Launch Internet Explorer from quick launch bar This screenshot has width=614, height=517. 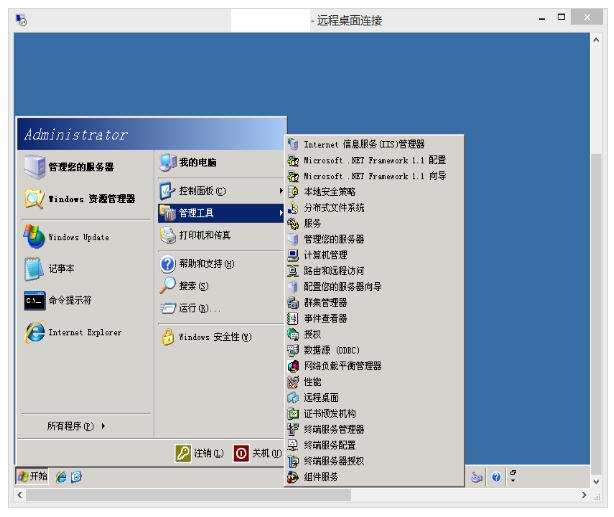pyautogui.click(x=61, y=477)
